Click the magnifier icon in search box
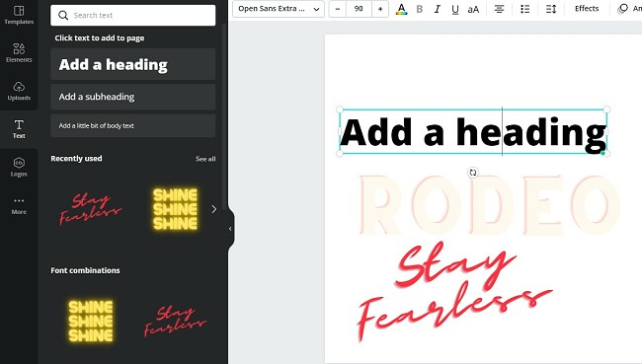Screen dimensions: 642x364 (63, 16)
